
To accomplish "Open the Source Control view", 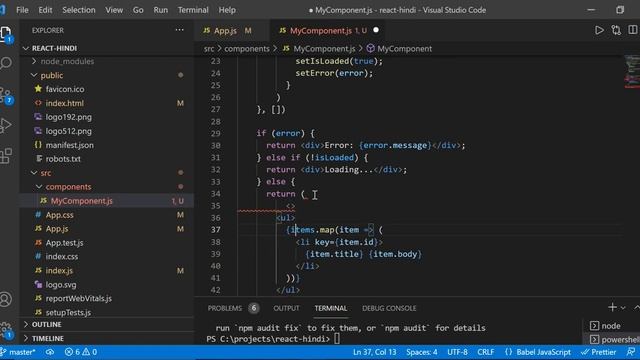I will point(6,95).
